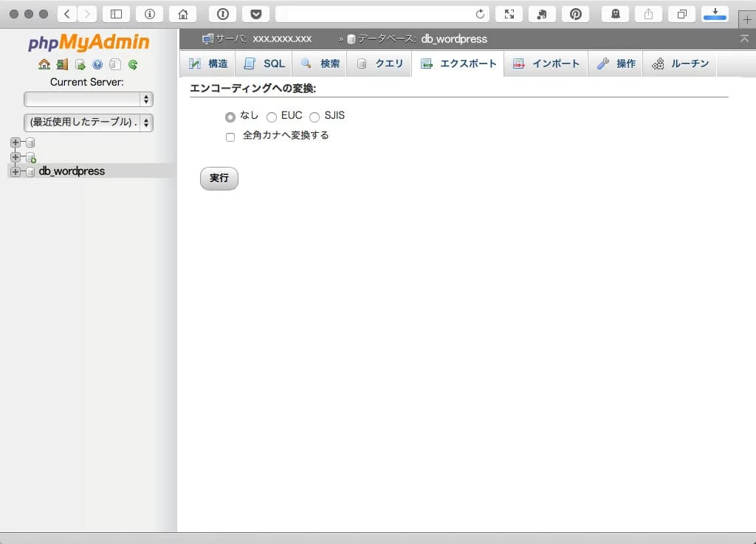This screenshot has width=756, height=544.
Task: Select the SJIS encoding option
Action: click(x=315, y=117)
